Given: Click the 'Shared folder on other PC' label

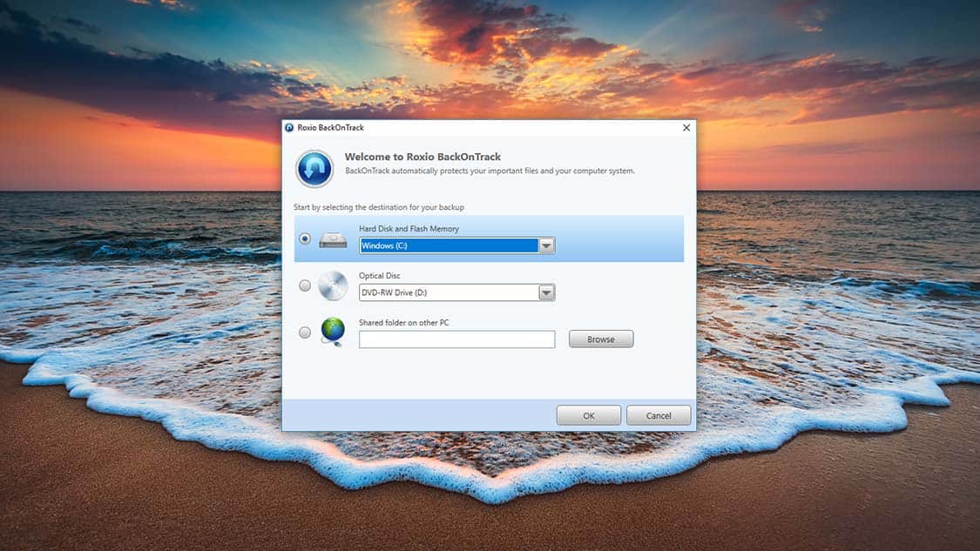Looking at the screenshot, I should 403,322.
